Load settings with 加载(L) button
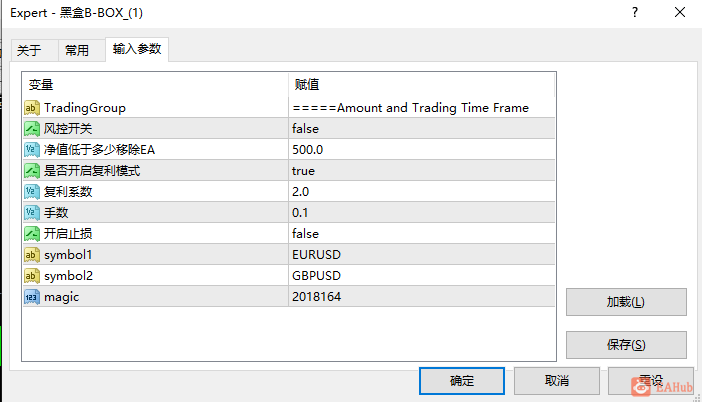The image size is (702, 402). pyautogui.click(x=626, y=302)
